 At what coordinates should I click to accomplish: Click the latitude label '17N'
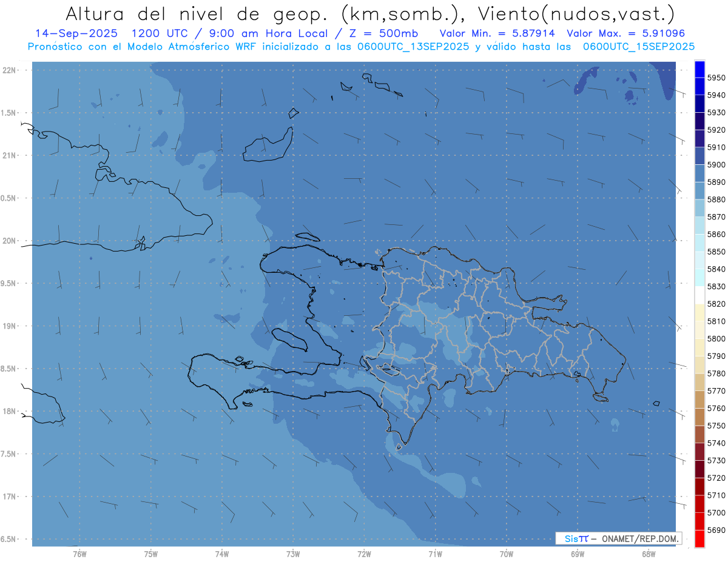9,497
